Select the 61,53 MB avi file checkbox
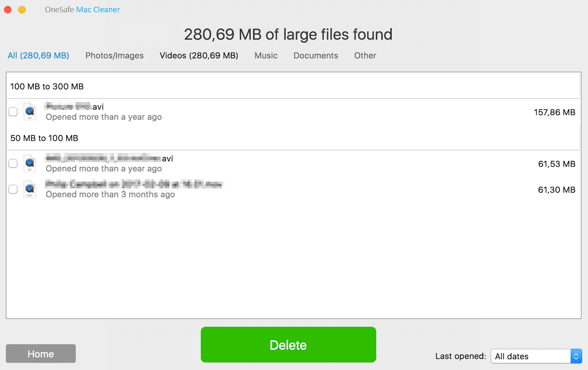The width and height of the screenshot is (588, 370). (13, 163)
